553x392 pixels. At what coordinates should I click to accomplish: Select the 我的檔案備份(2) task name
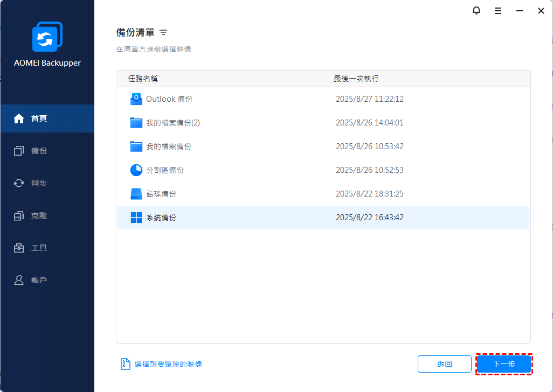pos(173,123)
